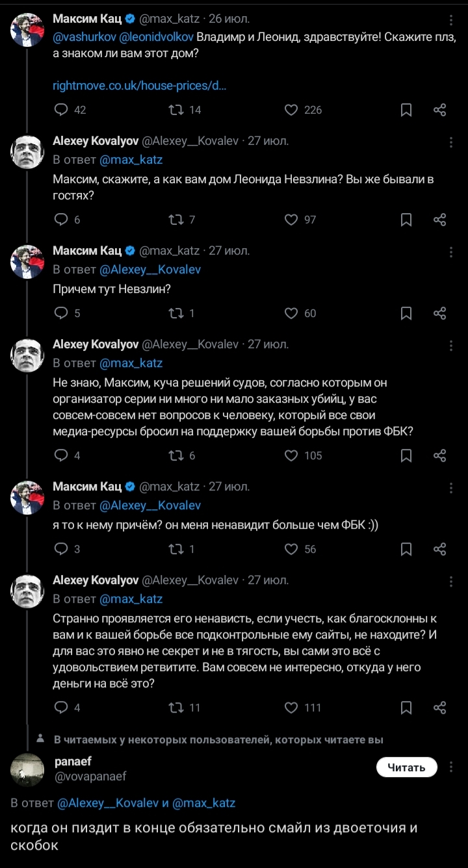Screen dimensions: 468x868
Task: Open panaef's profile avatar
Action: 27,769
